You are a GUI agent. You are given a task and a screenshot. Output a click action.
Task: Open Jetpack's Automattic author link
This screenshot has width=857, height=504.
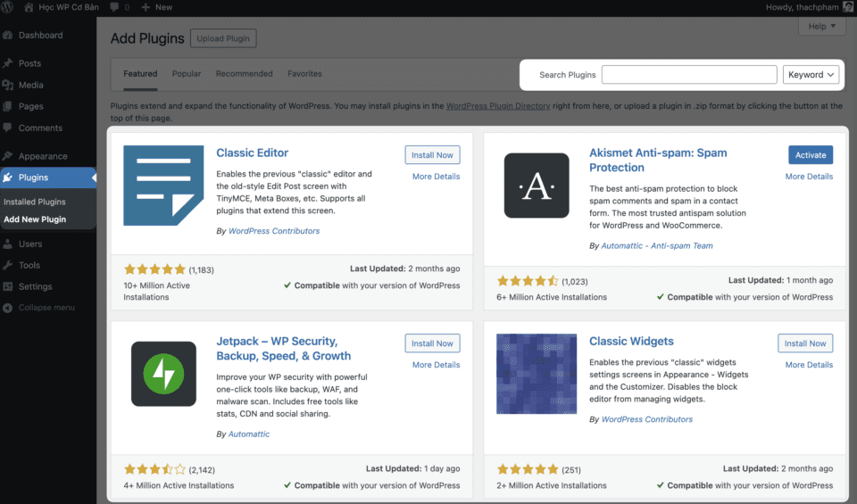pos(249,434)
